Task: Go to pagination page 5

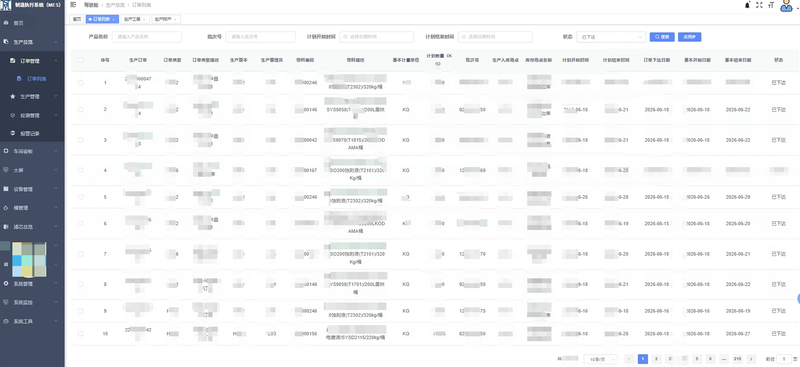Action: tap(697, 359)
